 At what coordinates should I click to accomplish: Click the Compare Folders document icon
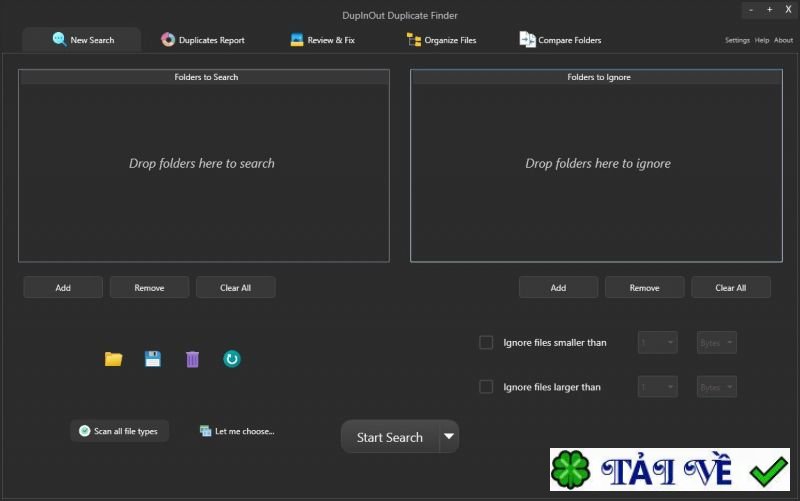point(528,39)
